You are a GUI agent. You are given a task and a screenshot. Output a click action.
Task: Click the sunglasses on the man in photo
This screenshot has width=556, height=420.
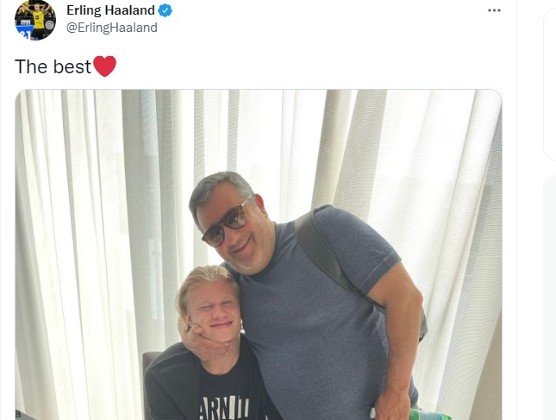click(227, 223)
